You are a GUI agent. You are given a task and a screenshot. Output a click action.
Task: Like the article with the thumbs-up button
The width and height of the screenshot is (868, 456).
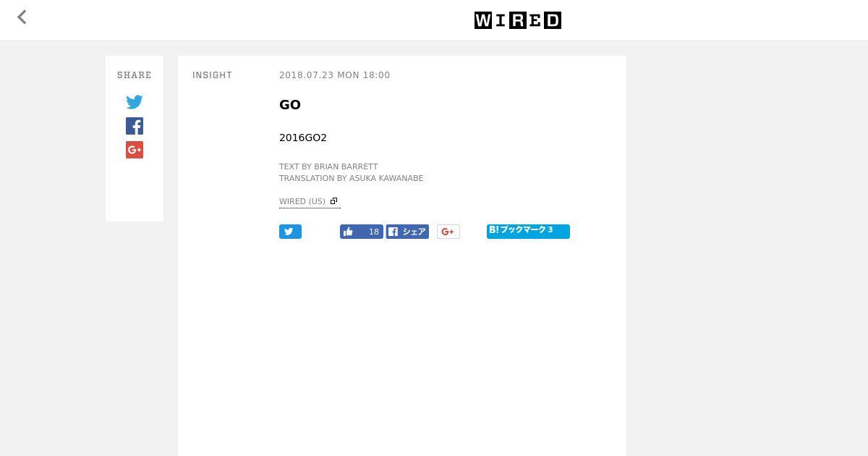(x=349, y=232)
